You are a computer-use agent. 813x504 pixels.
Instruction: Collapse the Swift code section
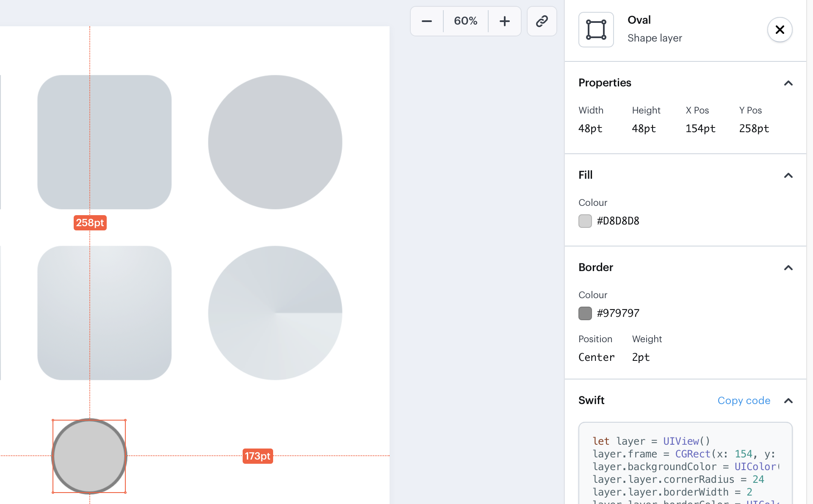[788, 401]
